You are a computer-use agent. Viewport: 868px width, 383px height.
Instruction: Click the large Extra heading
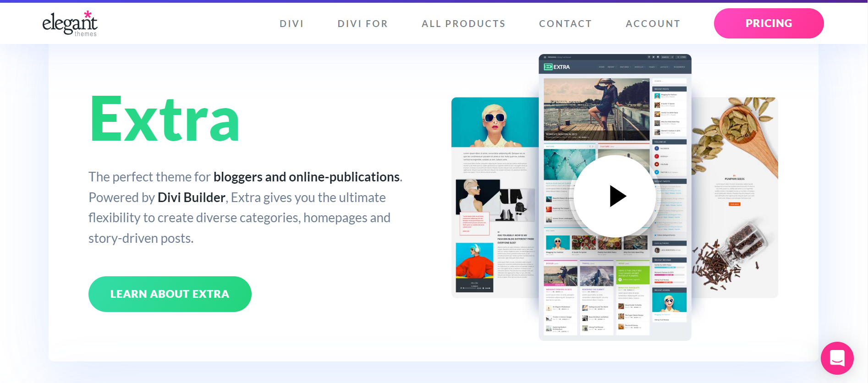click(165, 119)
